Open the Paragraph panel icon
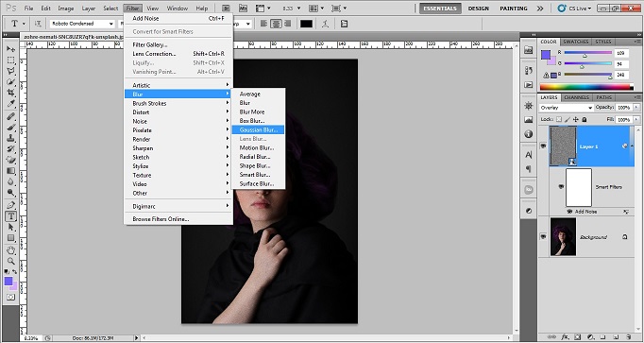 click(529, 169)
